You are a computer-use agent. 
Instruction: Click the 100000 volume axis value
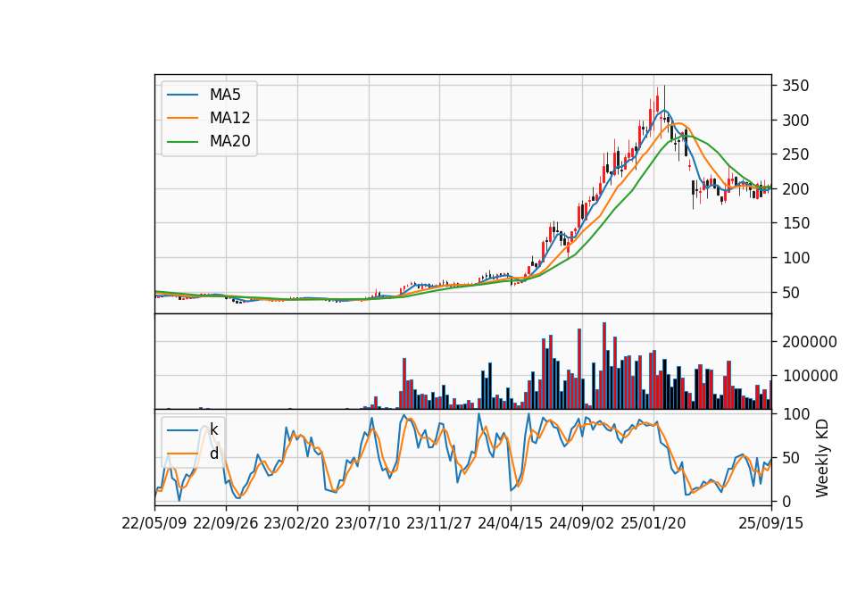(810, 376)
